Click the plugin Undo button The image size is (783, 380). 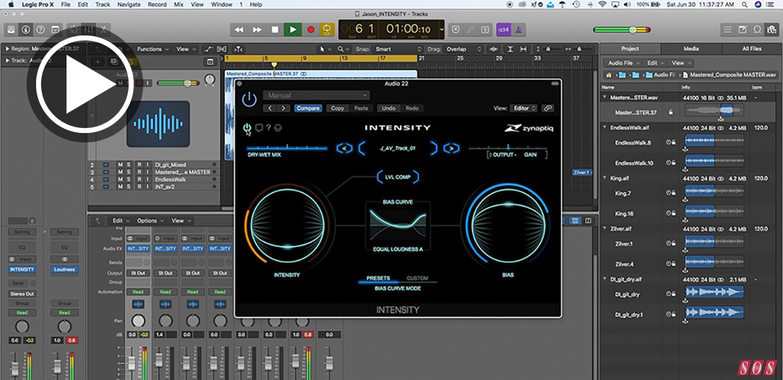(389, 108)
